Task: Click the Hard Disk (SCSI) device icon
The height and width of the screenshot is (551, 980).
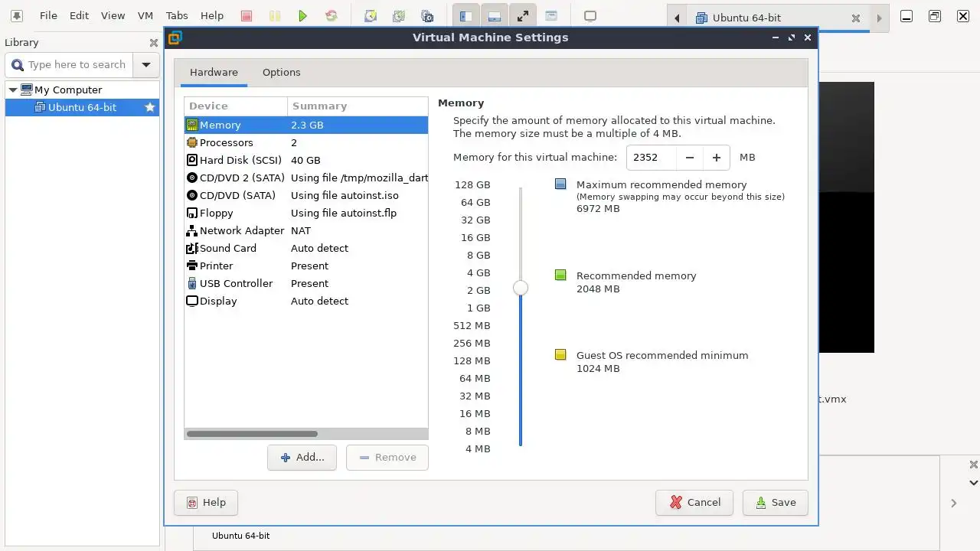Action: click(x=192, y=160)
